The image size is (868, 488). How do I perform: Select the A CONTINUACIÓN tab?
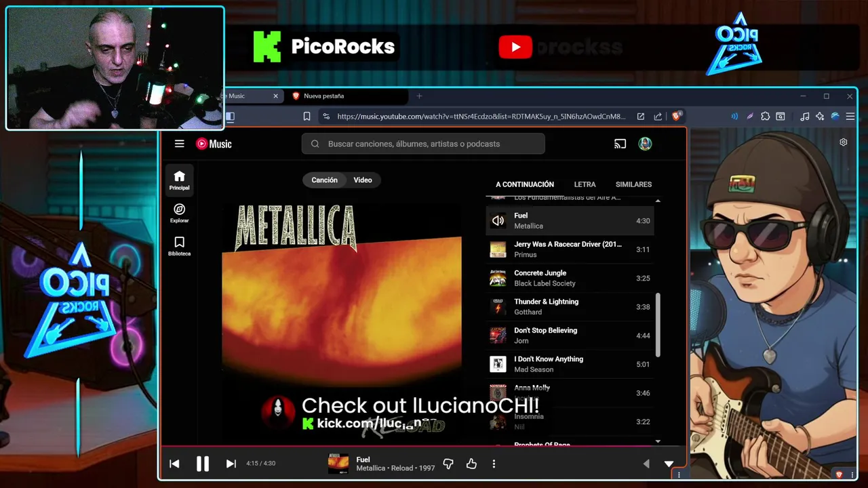pos(525,184)
